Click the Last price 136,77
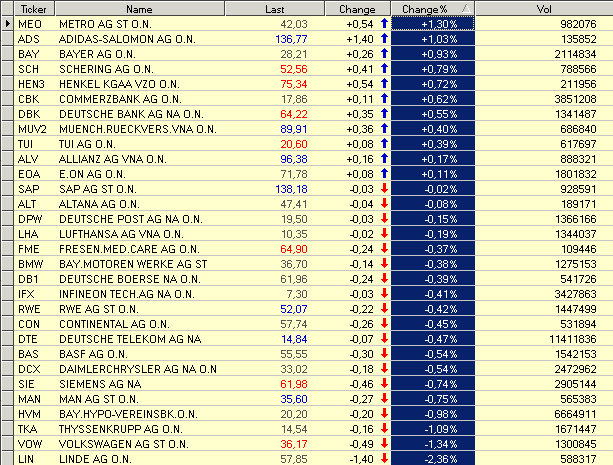This screenshot has height=465, width=613. pyautogui.click(x=291, y=39)
